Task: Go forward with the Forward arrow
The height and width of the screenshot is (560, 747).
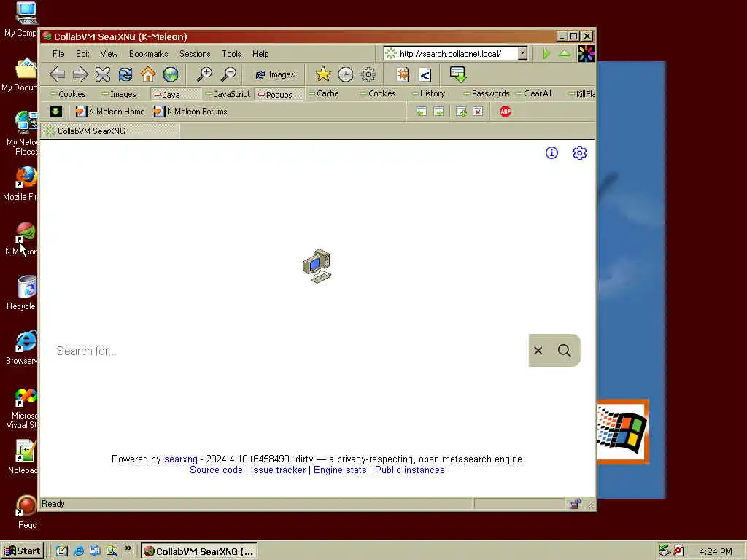Action: click(80, 74)
